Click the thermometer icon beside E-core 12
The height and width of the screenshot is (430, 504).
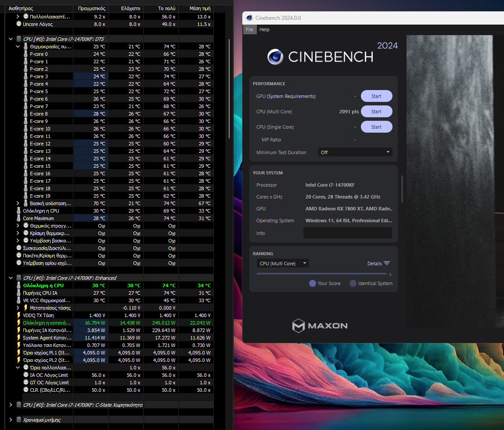26,144
